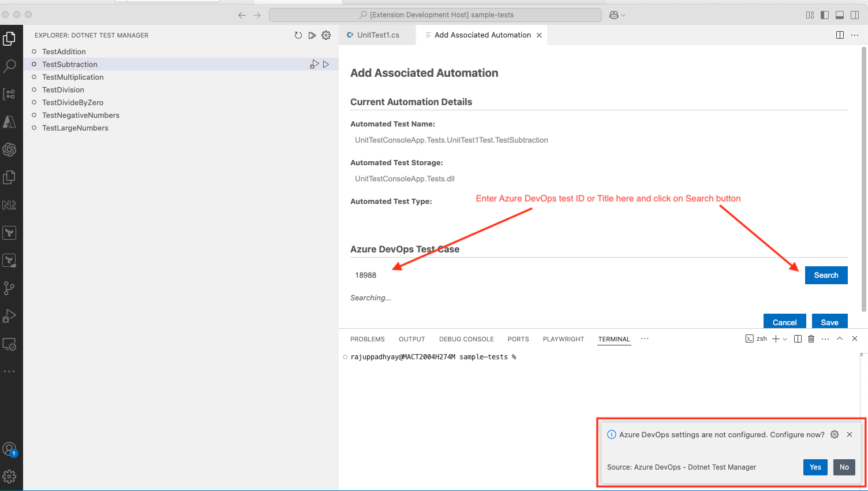The height and width of the screenshot is (491, 868).
Task: Open the Copilot chat icon in title bar
Action: tap(614, 15)
